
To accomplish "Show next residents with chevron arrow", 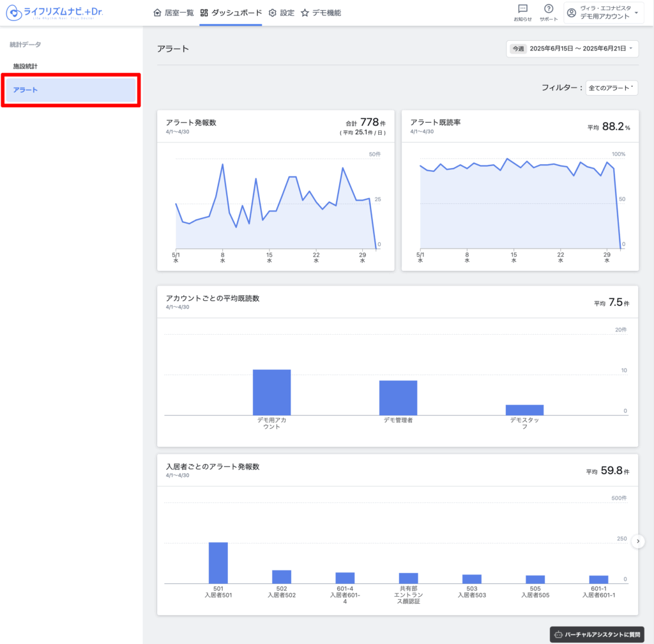I will [x=638, y=541].
